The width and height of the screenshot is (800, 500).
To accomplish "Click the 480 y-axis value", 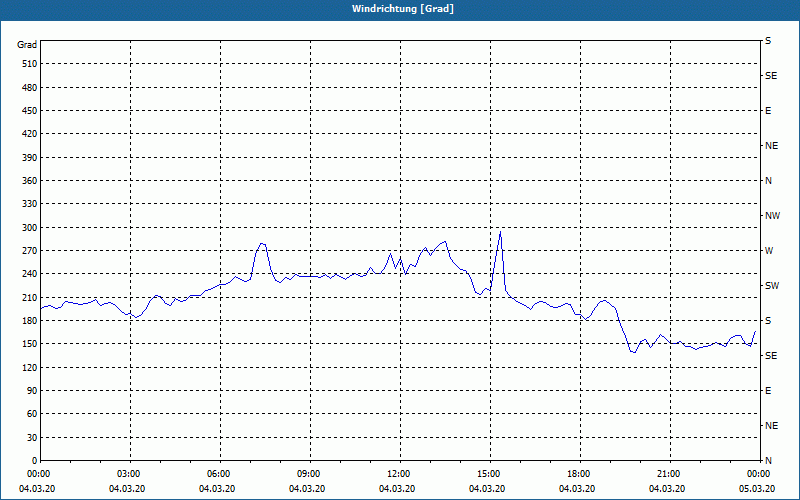I will pos(30,88).
